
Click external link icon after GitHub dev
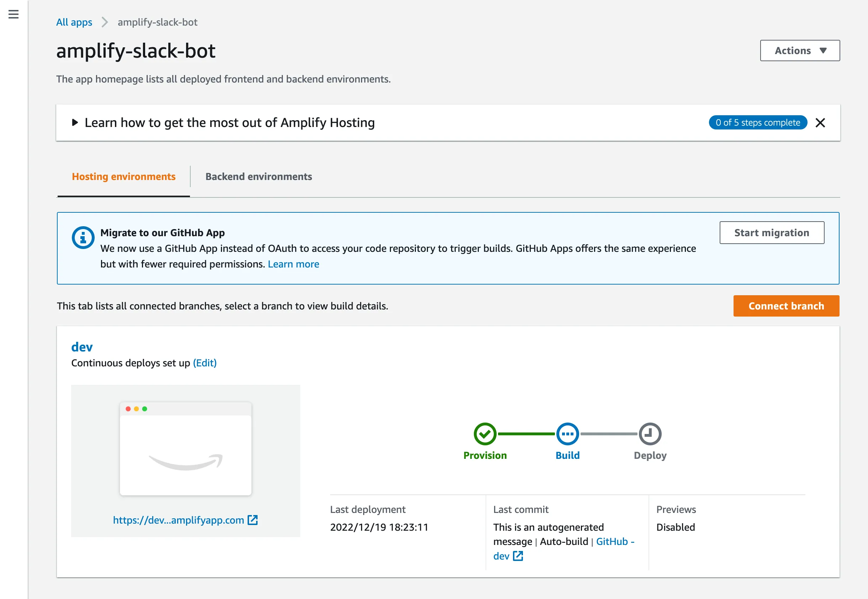click(x=518, y=556)
